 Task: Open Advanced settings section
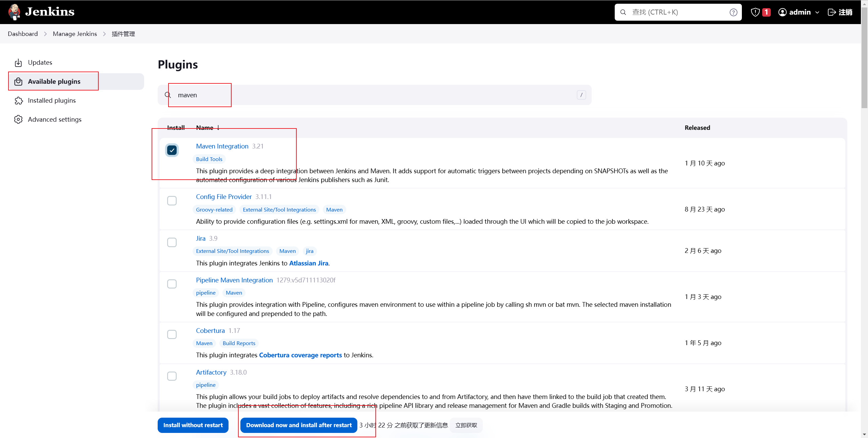[76, 119]
